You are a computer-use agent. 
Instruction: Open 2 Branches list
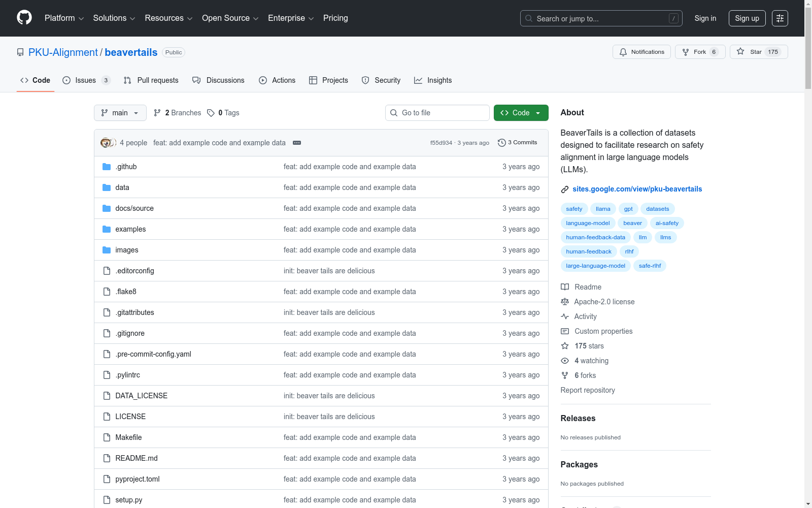point(178,113)
